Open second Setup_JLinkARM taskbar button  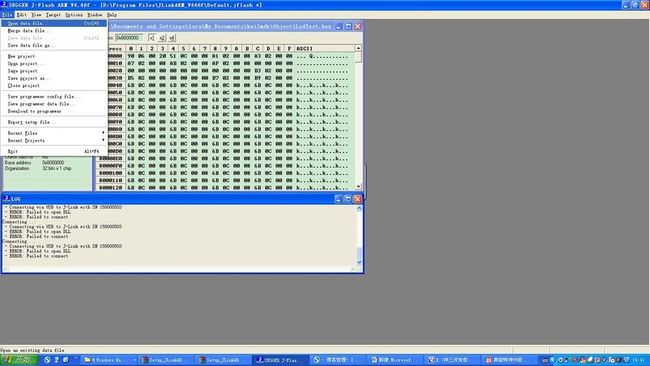[222, 360]
